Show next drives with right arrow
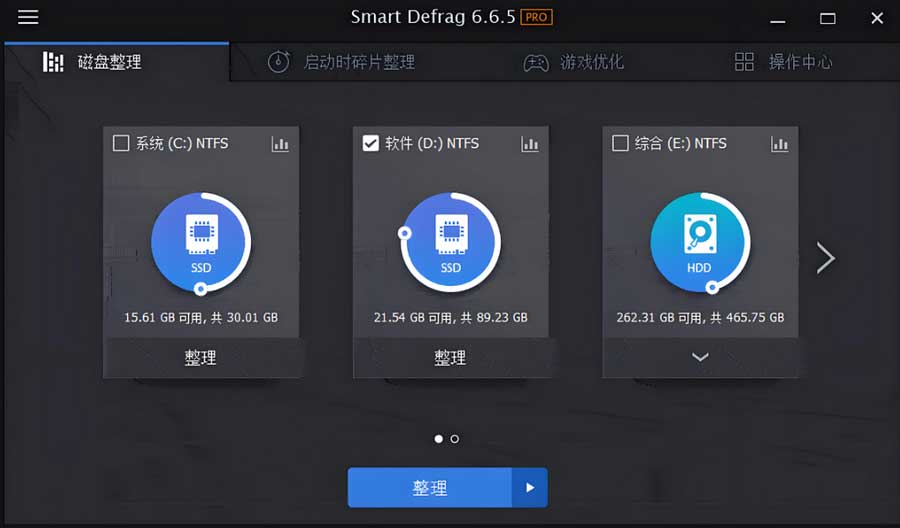 825,258
